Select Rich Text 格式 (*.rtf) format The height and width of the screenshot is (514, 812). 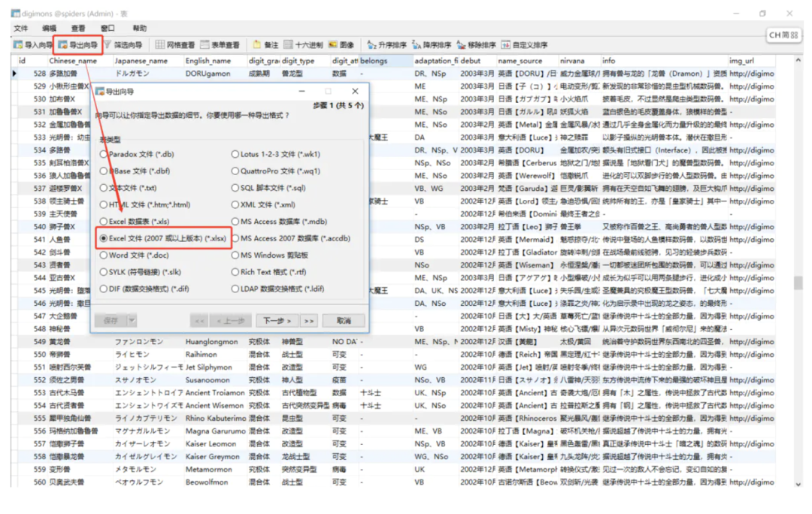tap(268, 272)
